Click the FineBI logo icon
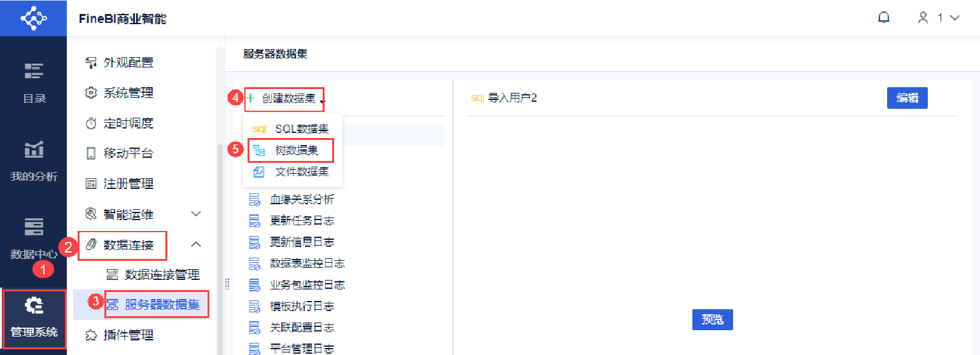Viewport: 980px width, 355px height. [34, 18]
